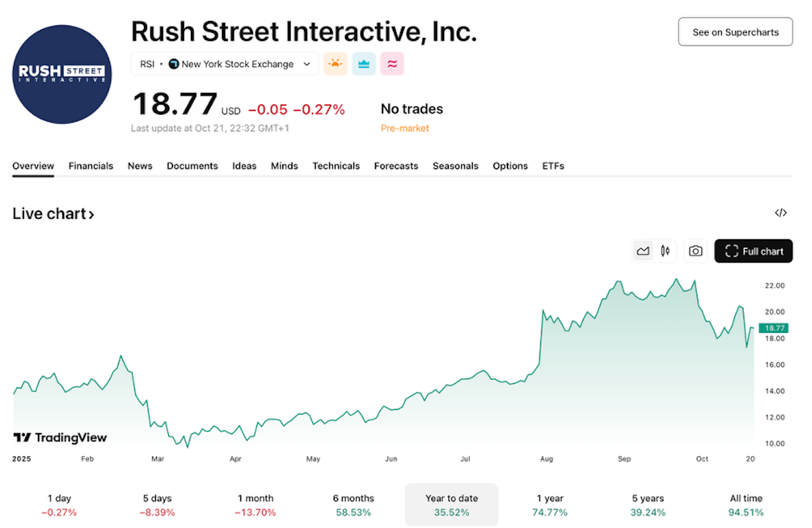Click the Rush Street Interactive logo

[62, 74]
